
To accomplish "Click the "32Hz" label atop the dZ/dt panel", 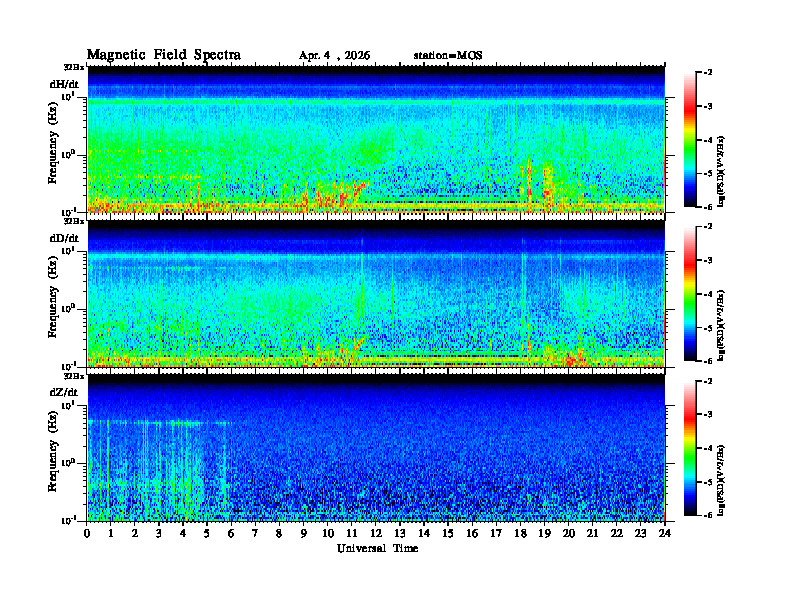I will pos(74,376).
